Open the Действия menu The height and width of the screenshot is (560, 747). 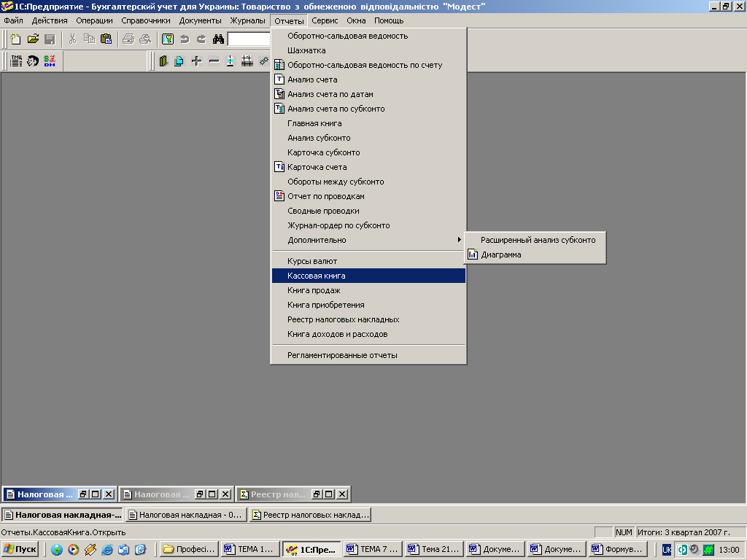50,20
